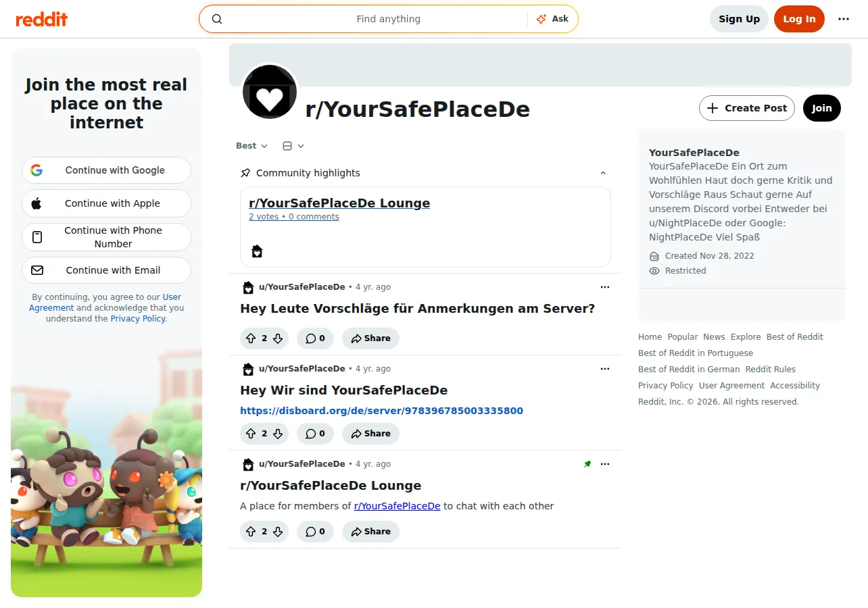Open 'Best of Reddit in Portuguese' link
Viewport: 868px width, 608px height.
click(695, 353)
